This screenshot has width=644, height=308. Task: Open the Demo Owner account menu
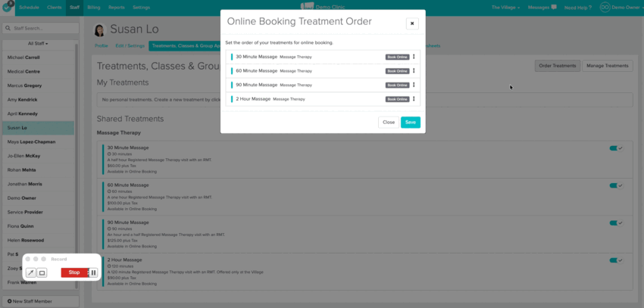(619, 7)
